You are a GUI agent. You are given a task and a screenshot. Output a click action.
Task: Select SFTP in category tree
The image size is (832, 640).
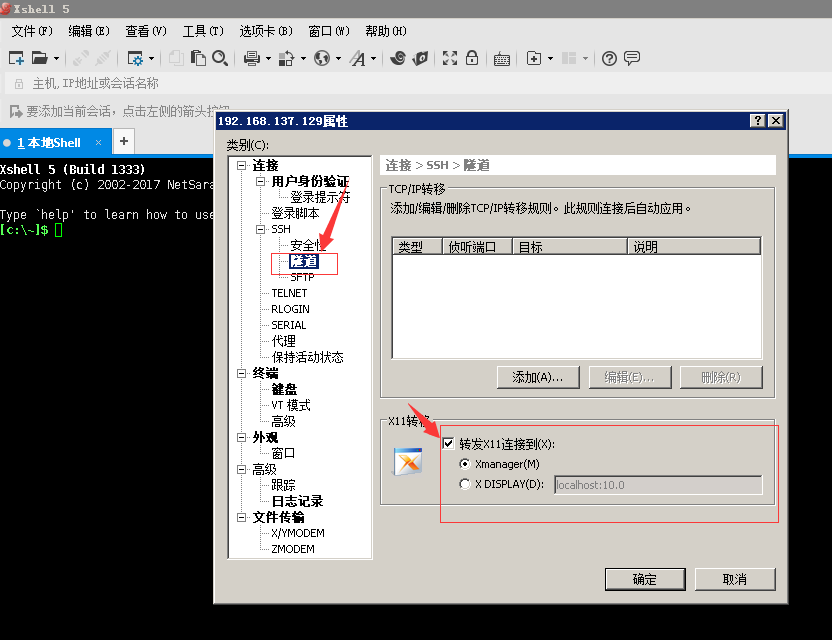click(x=302, y=277)
